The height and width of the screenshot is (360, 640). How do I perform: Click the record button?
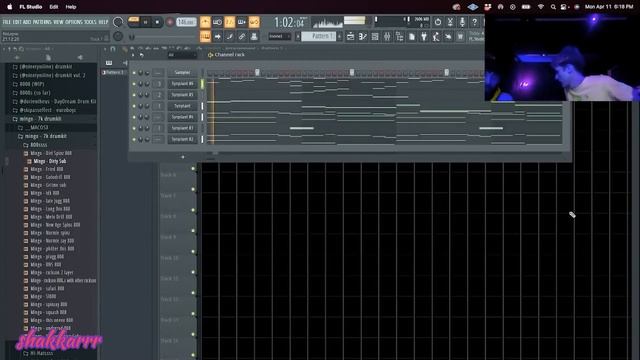click(170, 22)
